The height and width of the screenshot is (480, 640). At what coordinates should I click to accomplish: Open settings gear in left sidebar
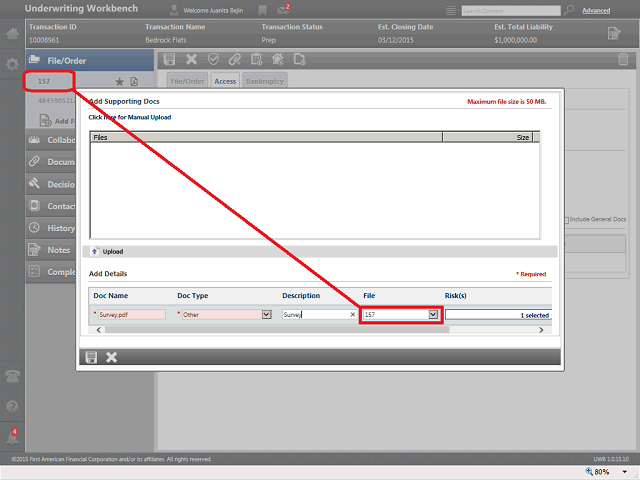(x=12, y=64)
